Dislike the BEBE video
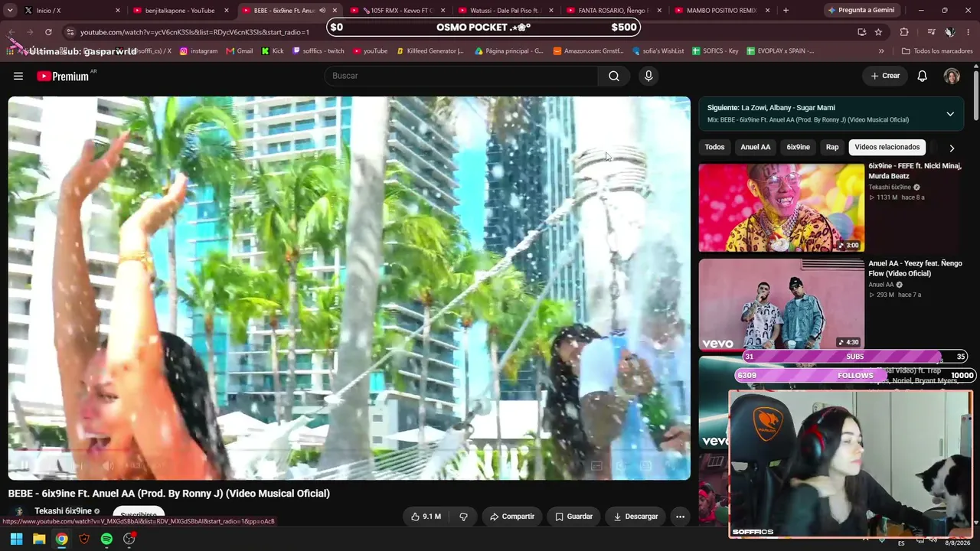The height and width of the screenshot is (551, 980). [x=463, y=517]
